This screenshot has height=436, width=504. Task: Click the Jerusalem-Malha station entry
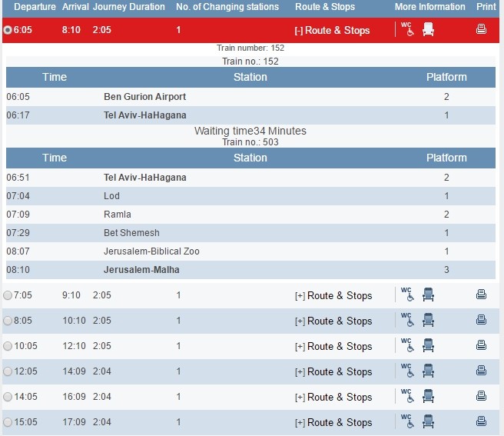point(141,270)
